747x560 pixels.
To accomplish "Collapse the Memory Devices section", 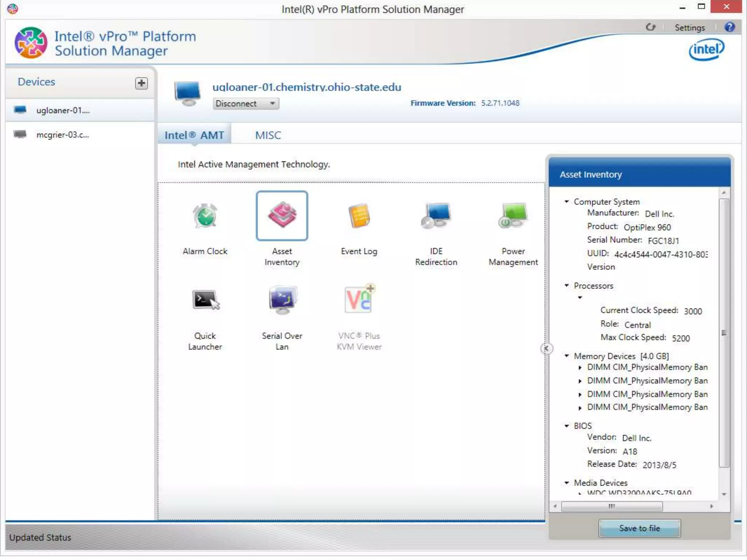I will (x=566, y=355).
